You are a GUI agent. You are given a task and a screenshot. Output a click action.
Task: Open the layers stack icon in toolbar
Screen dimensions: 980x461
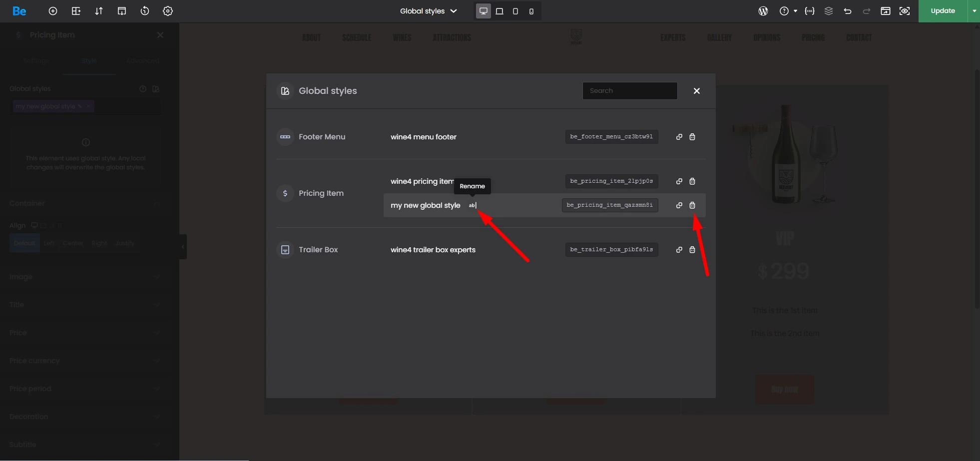click(x=829, y=11)
